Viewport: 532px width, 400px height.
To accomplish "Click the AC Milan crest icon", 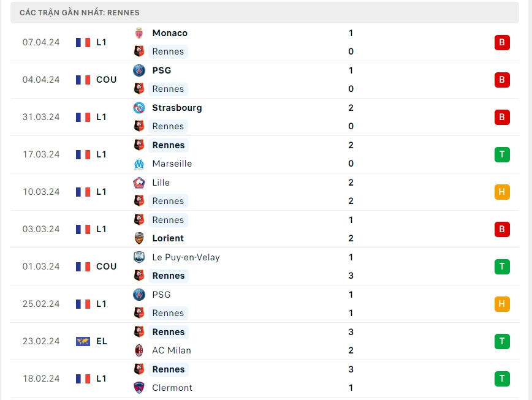I will [x=139, y=350].
